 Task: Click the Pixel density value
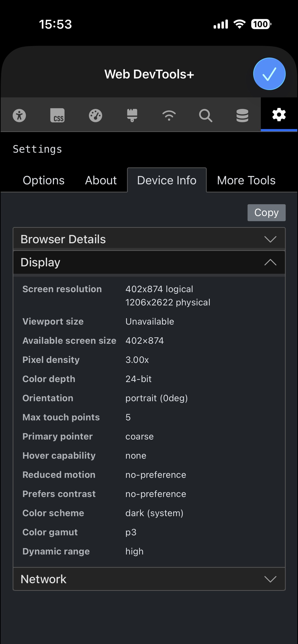coord(137,360)
